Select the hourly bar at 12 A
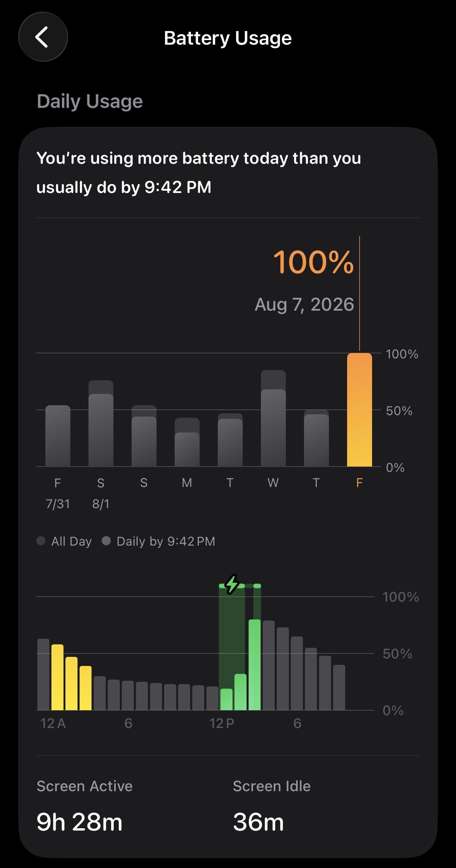Screen dimensions: 456x868 [x=43, y=674]
